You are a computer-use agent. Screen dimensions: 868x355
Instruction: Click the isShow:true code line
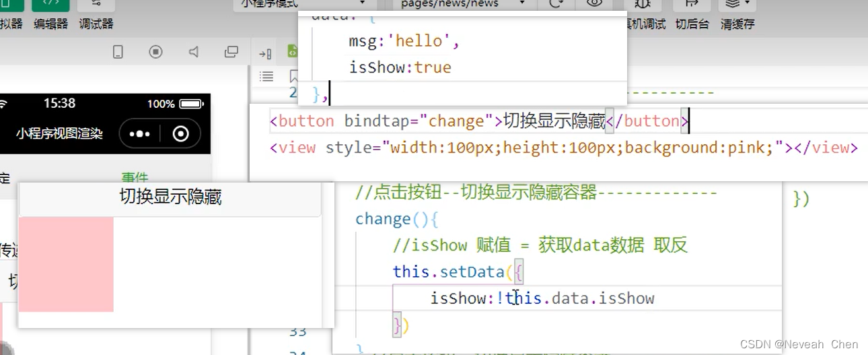click(400, 67)
